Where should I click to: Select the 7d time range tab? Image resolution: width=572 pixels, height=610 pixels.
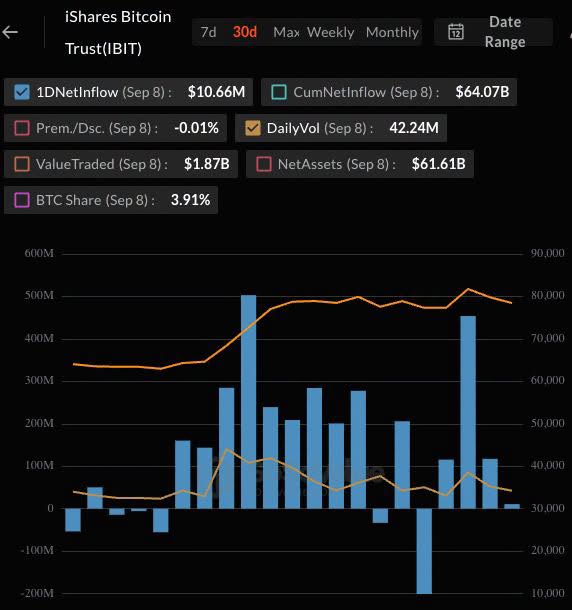click(x=208, y=32)
